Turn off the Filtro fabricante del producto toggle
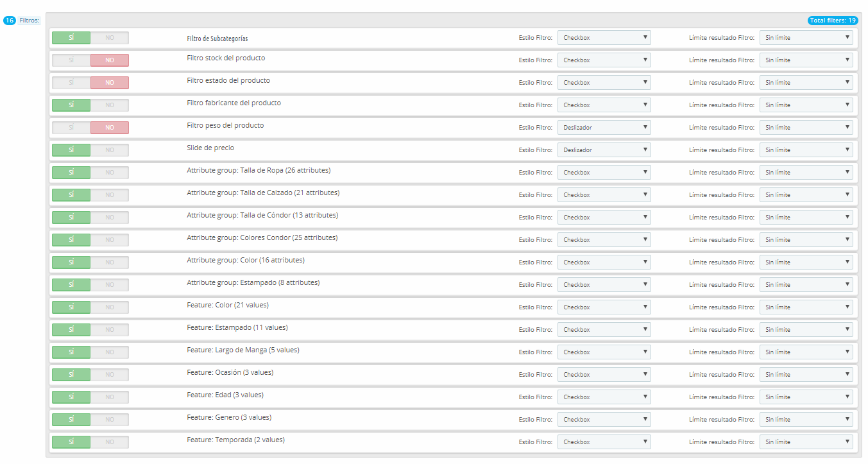This screenshot has width=868, height=464. (x=109, y=105)
